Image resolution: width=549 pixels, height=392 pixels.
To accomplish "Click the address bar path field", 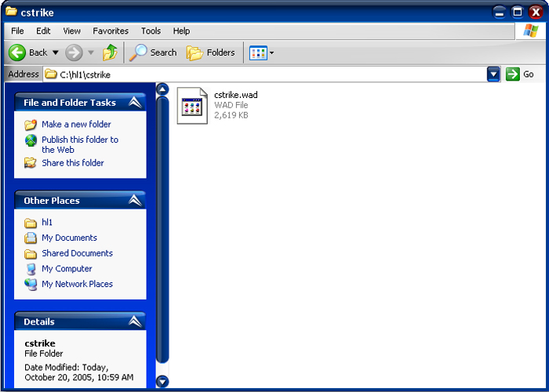I will click(267, 74).
